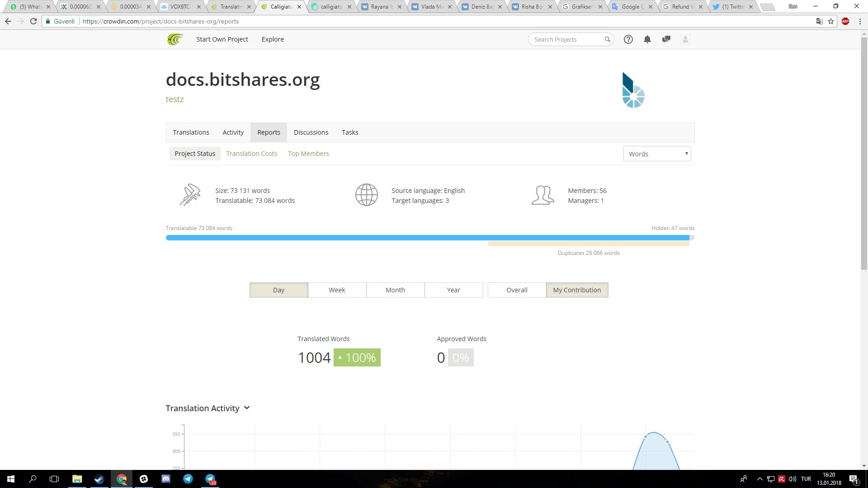868x488 pixels.
Task: Close the Calligiato browser tab
Action: pos(299,7)
